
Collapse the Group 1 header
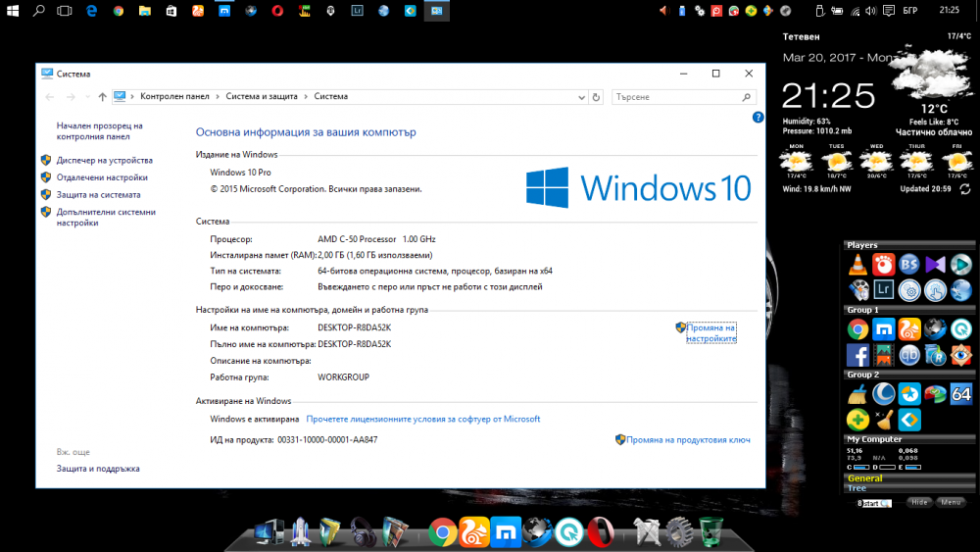(x=908, y=310)
